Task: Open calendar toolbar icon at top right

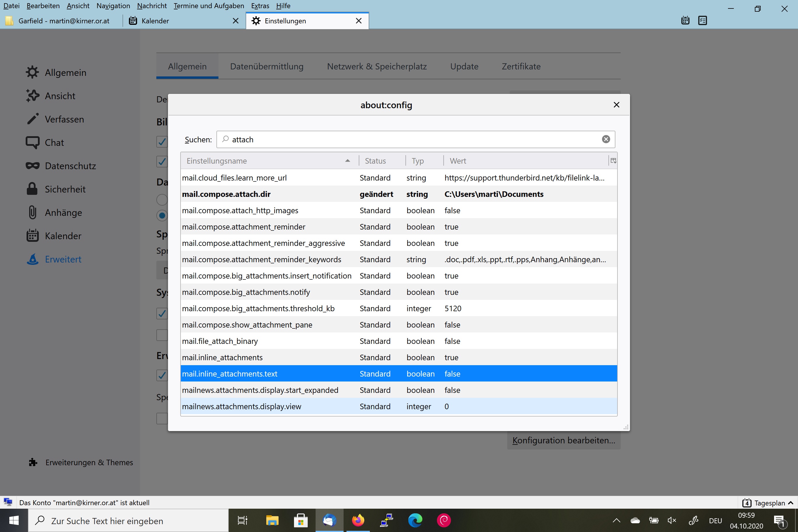Action: point(685,21)
